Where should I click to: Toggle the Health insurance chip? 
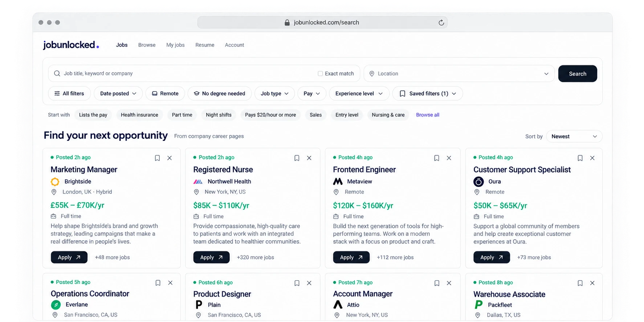click(x=139, y=115)
